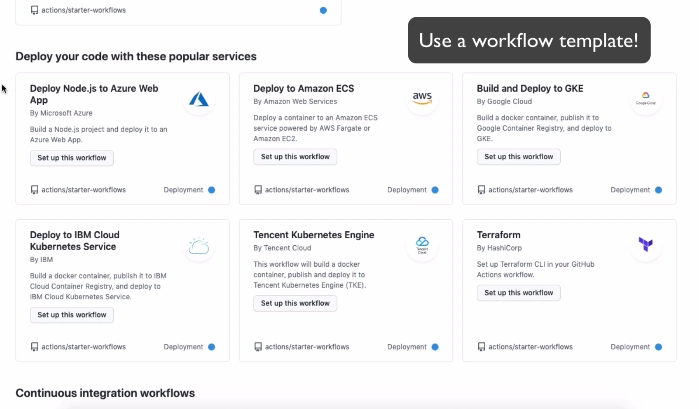Click 'By HashiCorp' author text
Screen dimensions: 699x409
coord(499,248)
